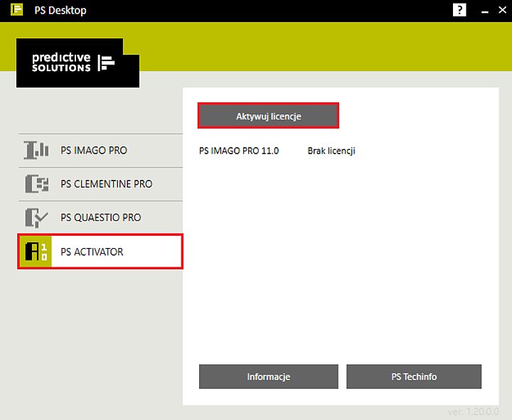Click the Brak licencji status text
512x420 pixels.
[331, 151]
